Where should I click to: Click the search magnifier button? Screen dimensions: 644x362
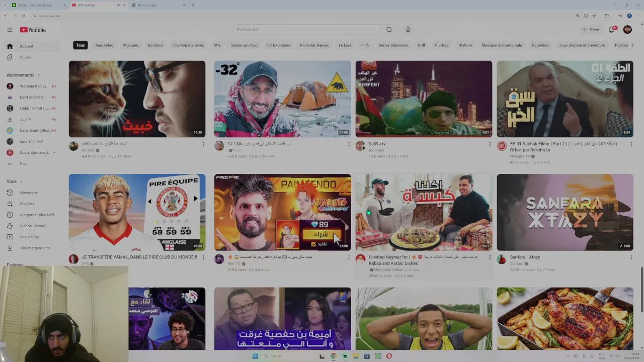point(389,30)
